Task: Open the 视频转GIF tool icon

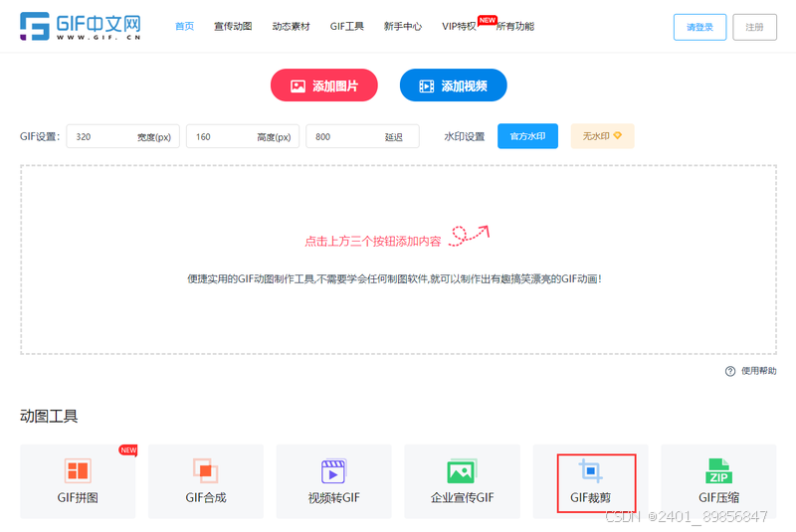Action: pyautogui.click(x=333, y=470)
